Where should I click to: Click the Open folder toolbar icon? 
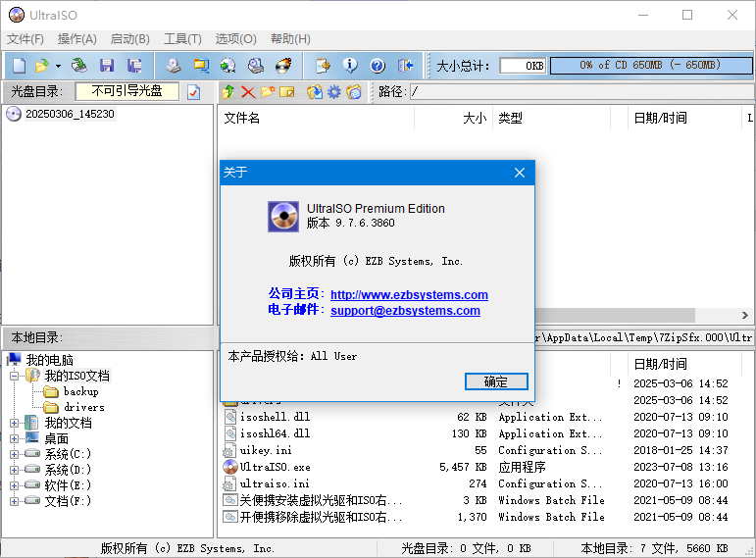pyautogui.click(x=41, y=65)
